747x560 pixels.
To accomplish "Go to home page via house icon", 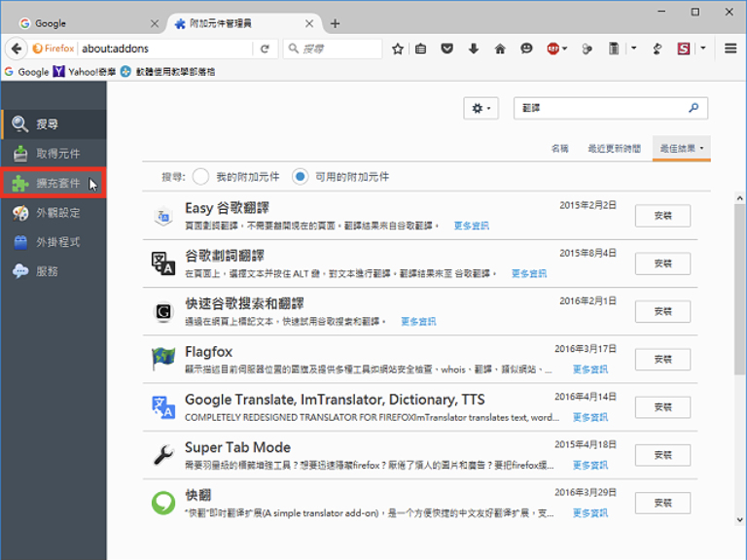I will coord(500,49).
